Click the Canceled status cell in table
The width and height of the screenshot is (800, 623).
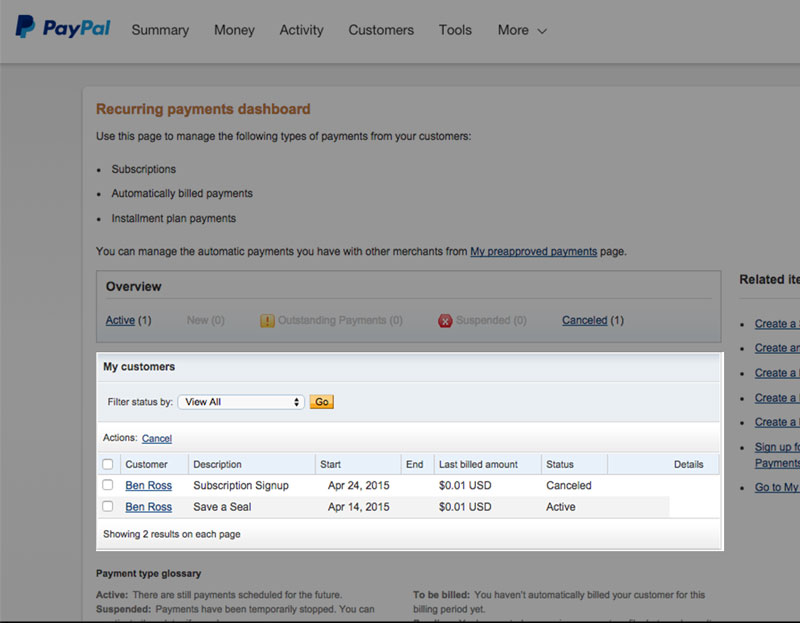(568, 485)
